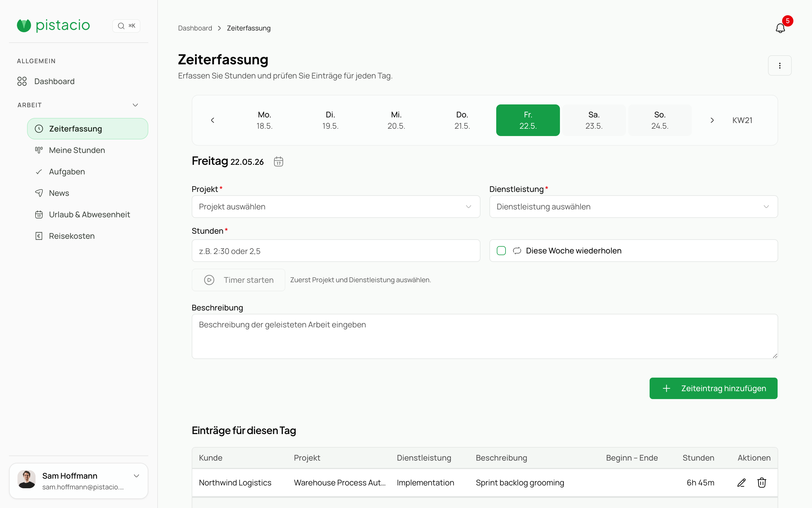The image size is (812, 508).
Task: Click the sam.hoffmann@pistacio email text
Action: pos(83,487)
